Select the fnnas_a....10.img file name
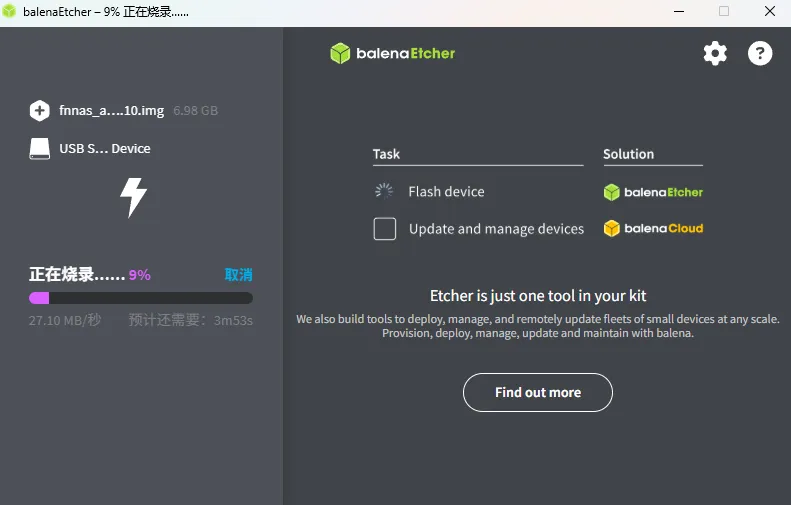This screenshot has width=791, height=505. [x=111, y=110]
